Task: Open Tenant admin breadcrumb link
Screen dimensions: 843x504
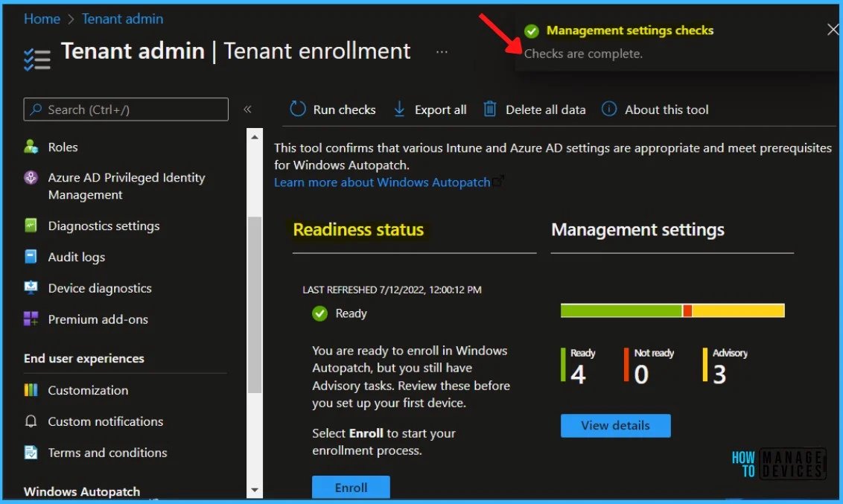Action: click(122, 19)
